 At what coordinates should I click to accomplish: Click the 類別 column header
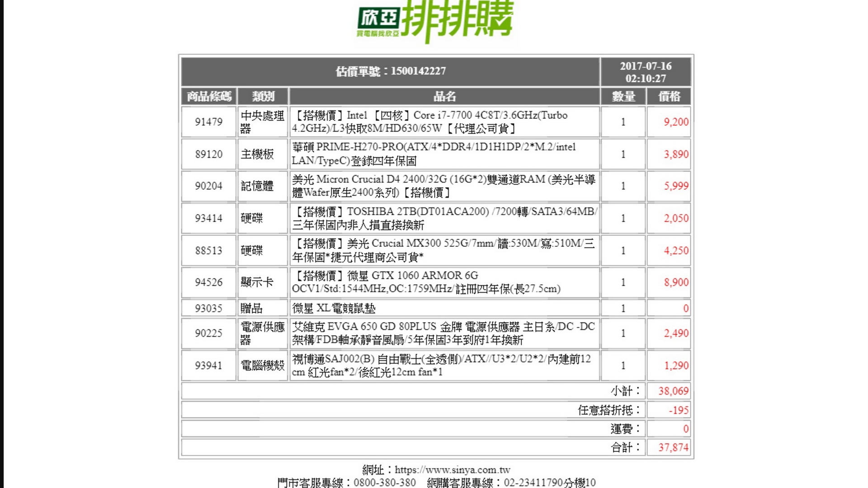263,96
